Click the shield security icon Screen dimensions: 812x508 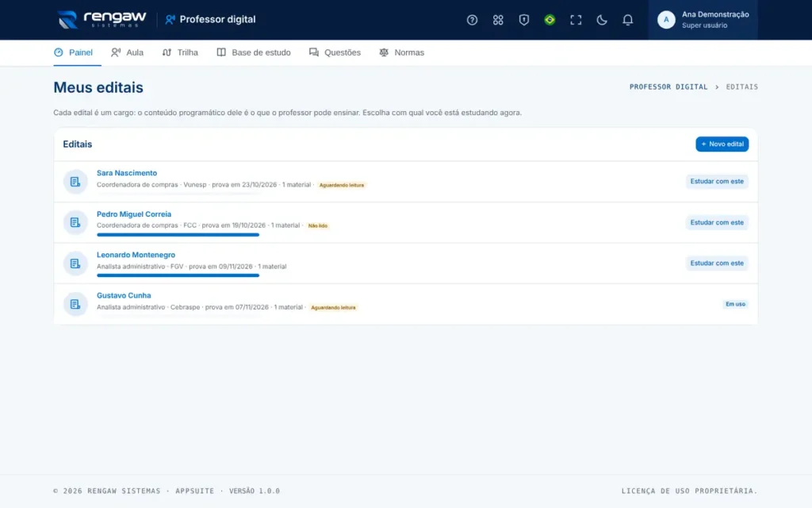523,20
